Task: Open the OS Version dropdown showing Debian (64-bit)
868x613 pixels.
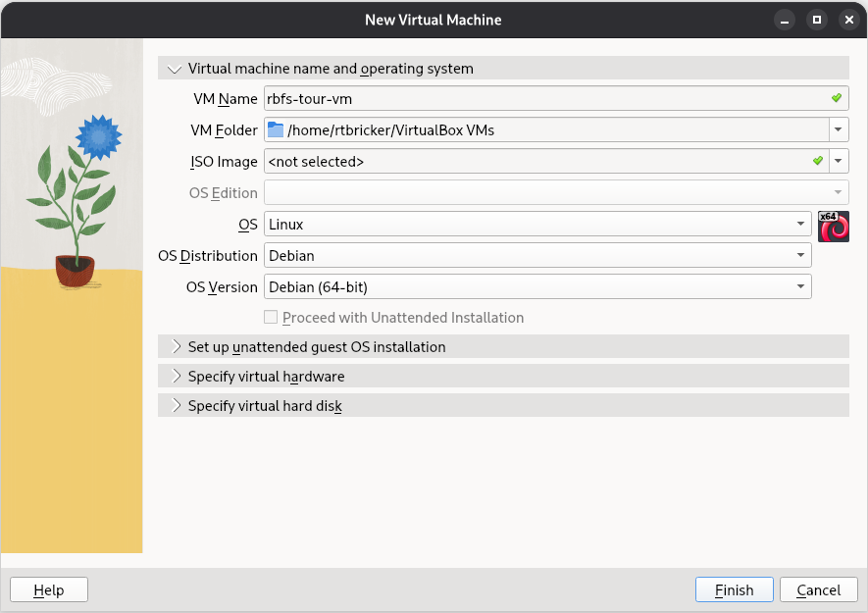Action: tap(803, 286)
